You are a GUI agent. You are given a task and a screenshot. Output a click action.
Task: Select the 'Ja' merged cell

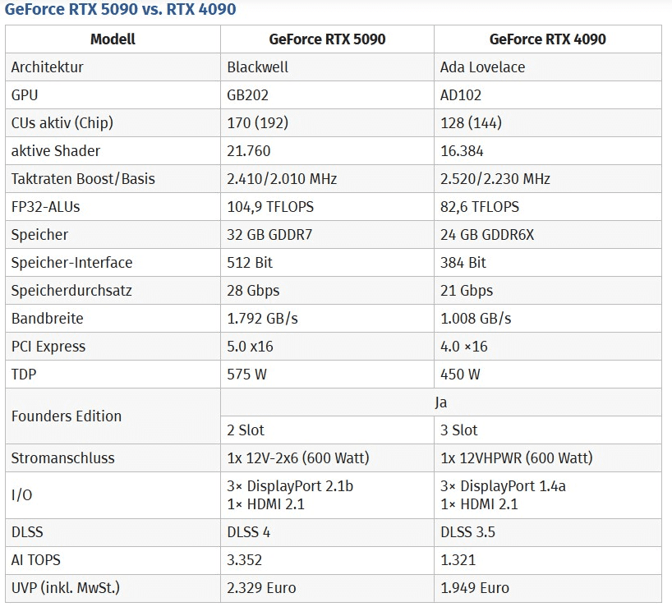440,402
